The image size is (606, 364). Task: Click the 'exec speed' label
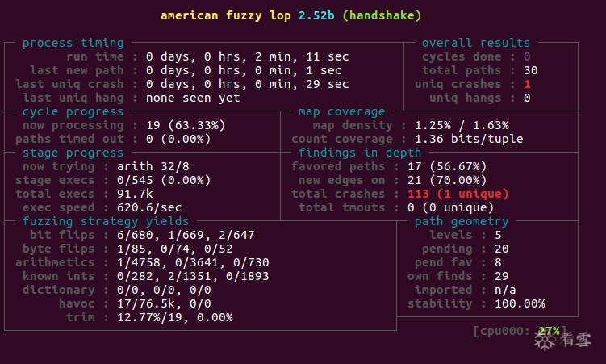[x=59, y=207]
